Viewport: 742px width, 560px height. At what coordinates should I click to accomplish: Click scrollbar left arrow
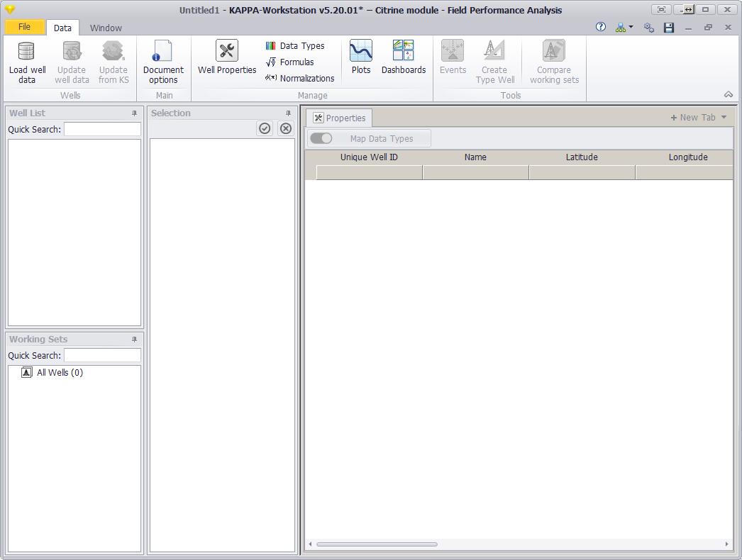311,544
